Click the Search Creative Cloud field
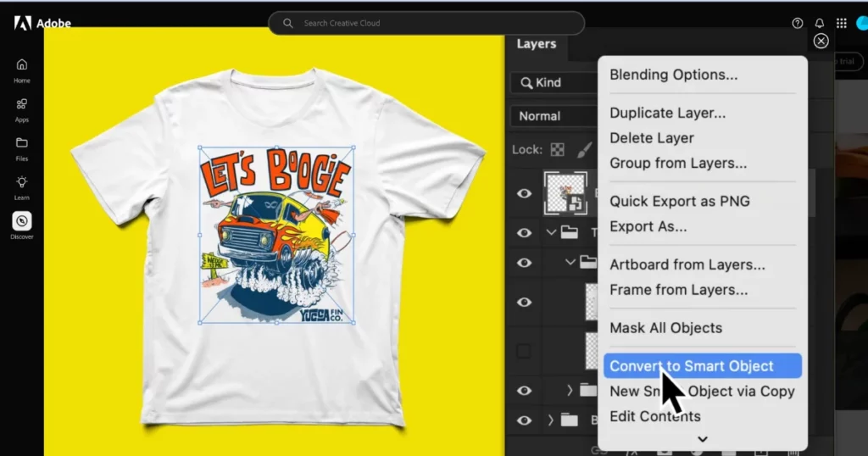The width and height of the screenshot is (868, 456). click(426, 23)
